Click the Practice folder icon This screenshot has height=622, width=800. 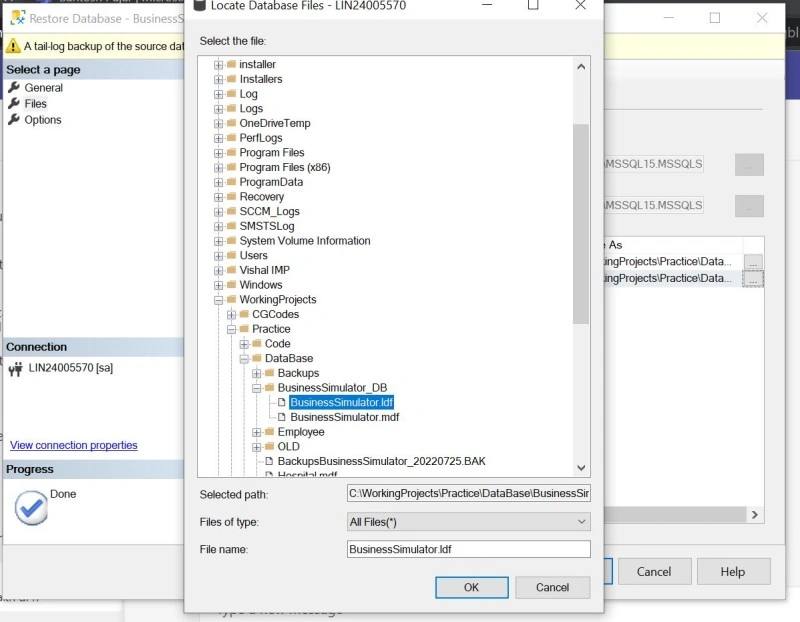click(244, 329)
